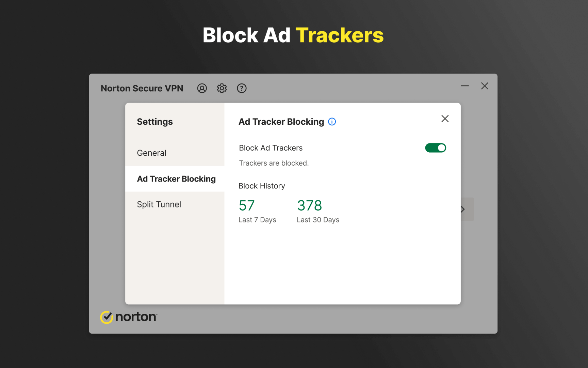The height and width of the screenshot is (368, 588).
Task: Click the Norton logo
Action: pyautogui.click(x=129, y=317)
